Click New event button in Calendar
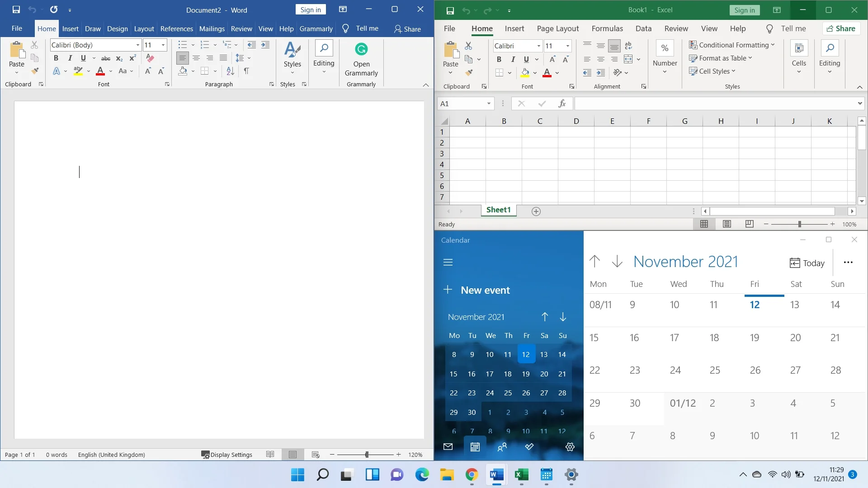Screen dimensions: 868x488 tap(485, 290)
